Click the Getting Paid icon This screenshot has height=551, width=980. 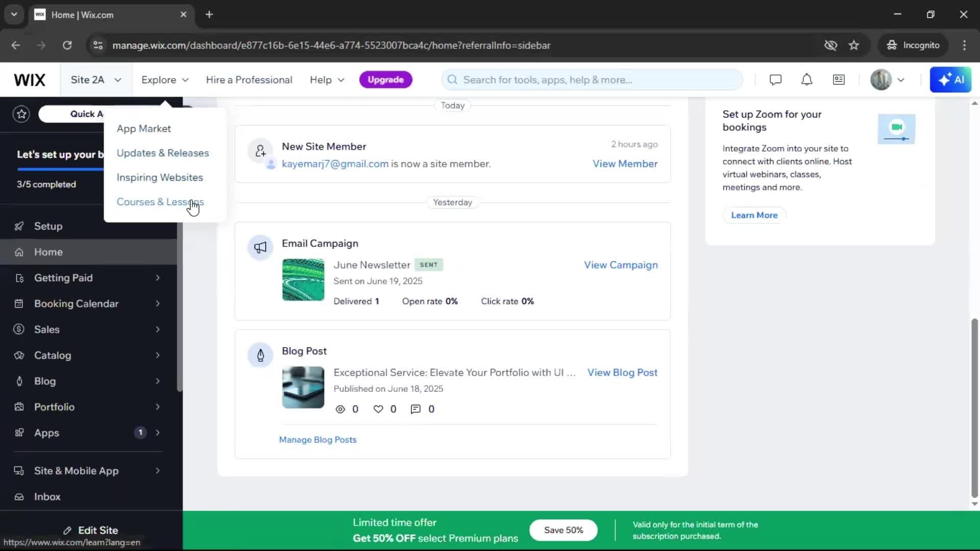pyautogui.click(x=19, y=278)
